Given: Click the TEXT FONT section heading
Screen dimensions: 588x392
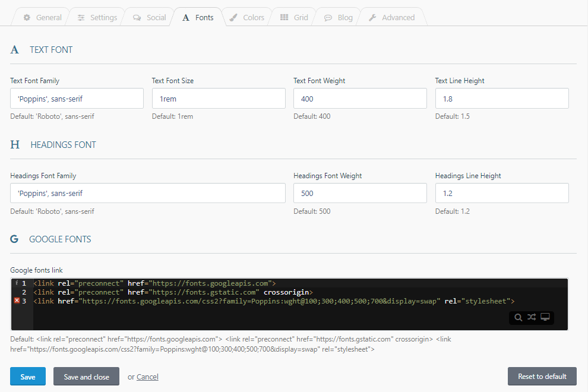Looking at the screenshot, I should (51, 50).
